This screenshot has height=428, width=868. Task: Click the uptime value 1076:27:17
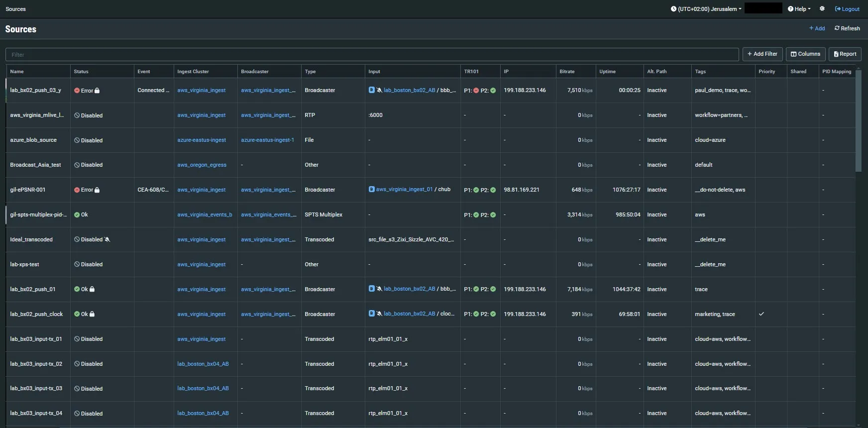click(x=626, y=190)
